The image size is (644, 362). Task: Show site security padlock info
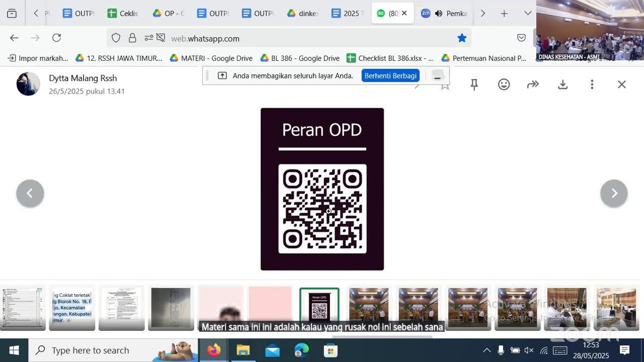(132, 38)
